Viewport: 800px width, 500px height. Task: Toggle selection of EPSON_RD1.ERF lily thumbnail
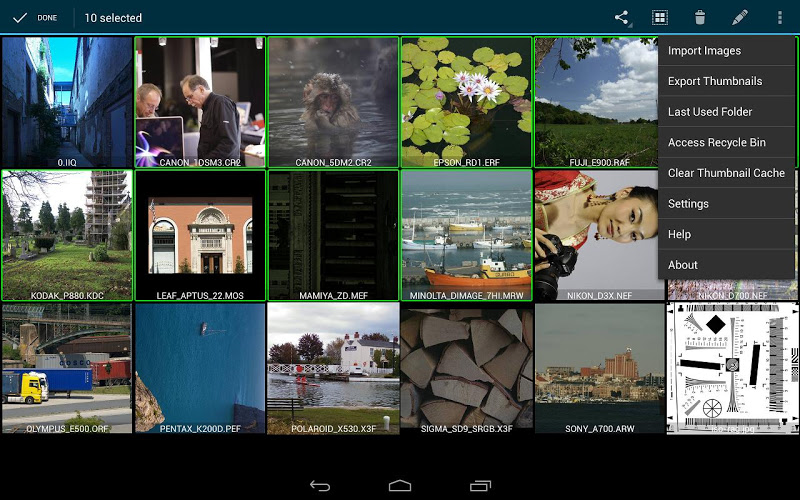(466, 102)
